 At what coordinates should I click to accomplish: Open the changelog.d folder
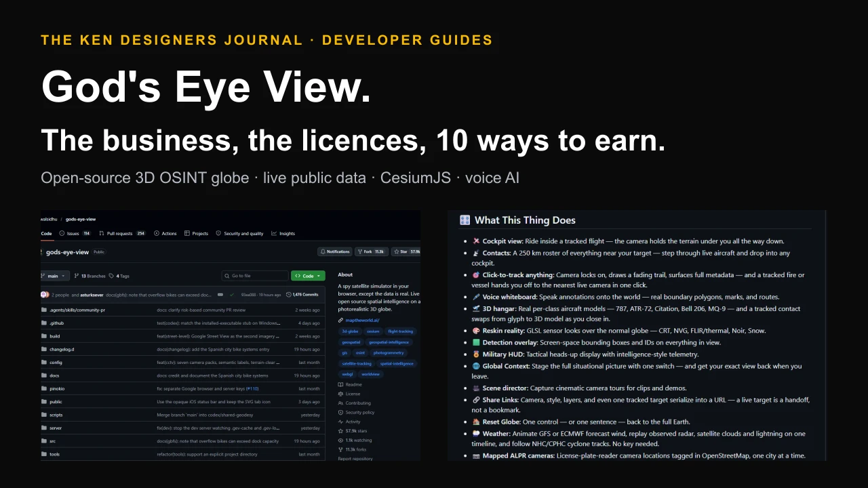(62, 349)
